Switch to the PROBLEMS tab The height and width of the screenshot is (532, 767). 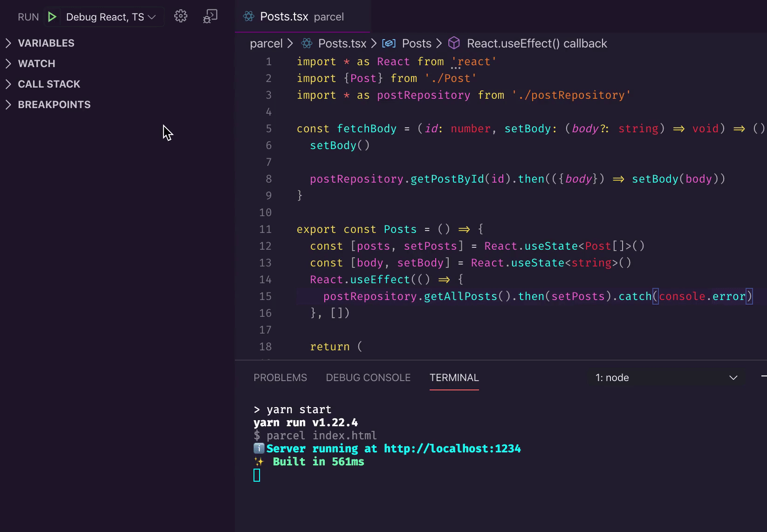click(x=280, y=378)
